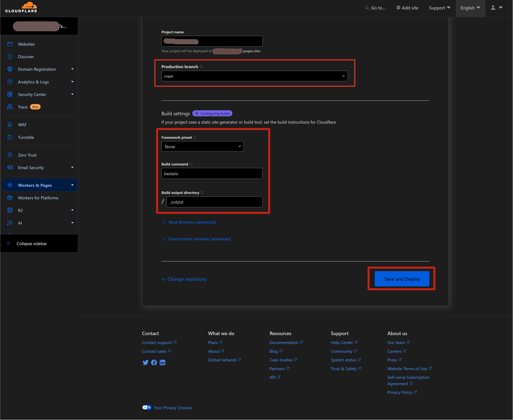Select the Trace Beta sidebar item
This screenshot has width=513, height=420.
(x=23, y=107)
